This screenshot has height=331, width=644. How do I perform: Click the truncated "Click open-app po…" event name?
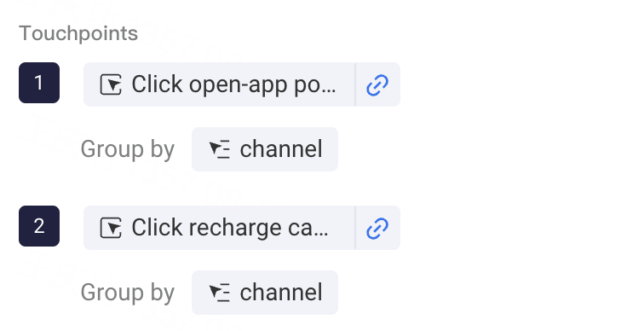click(x=233, y=85)
